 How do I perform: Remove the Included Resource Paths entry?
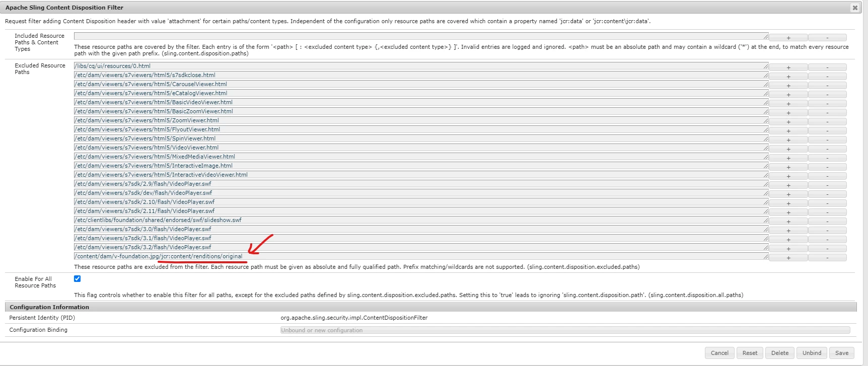827,38
